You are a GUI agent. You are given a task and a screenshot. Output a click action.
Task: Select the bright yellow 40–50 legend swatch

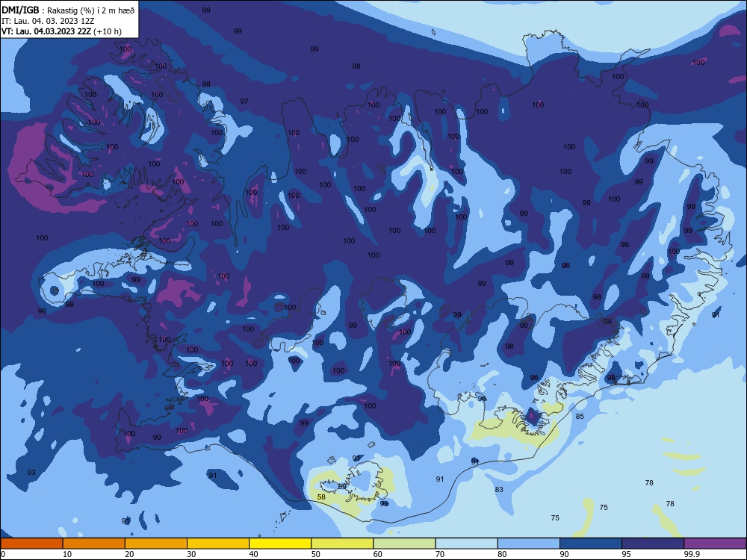pos(280,544)
